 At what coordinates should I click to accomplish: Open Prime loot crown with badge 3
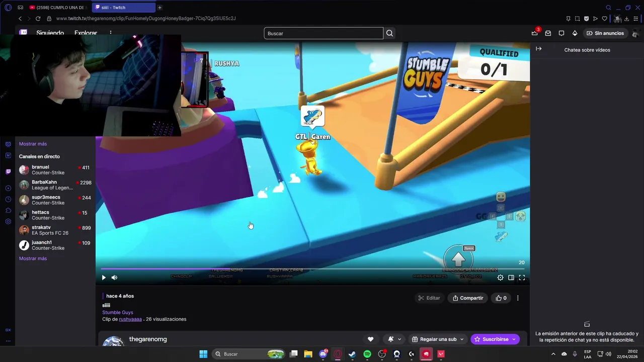[x=535, y=33]
